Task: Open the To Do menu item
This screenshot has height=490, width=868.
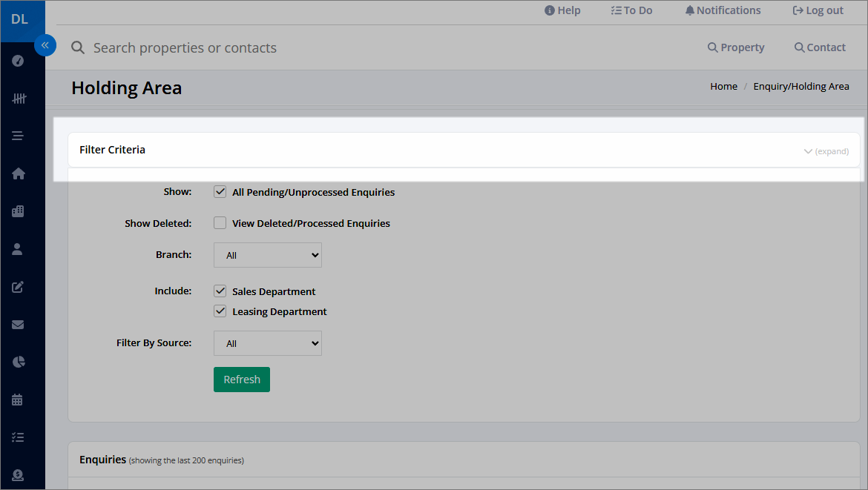Action: [x=631, y=10]
